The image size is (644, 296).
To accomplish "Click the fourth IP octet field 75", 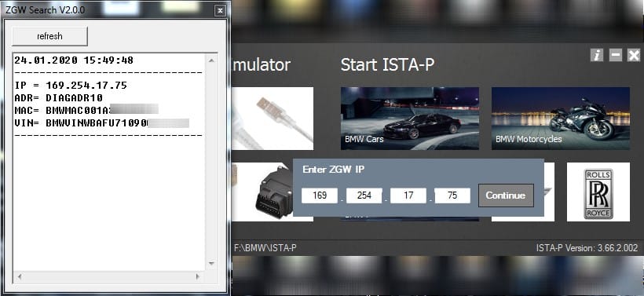I will click(x=452, y=196).
